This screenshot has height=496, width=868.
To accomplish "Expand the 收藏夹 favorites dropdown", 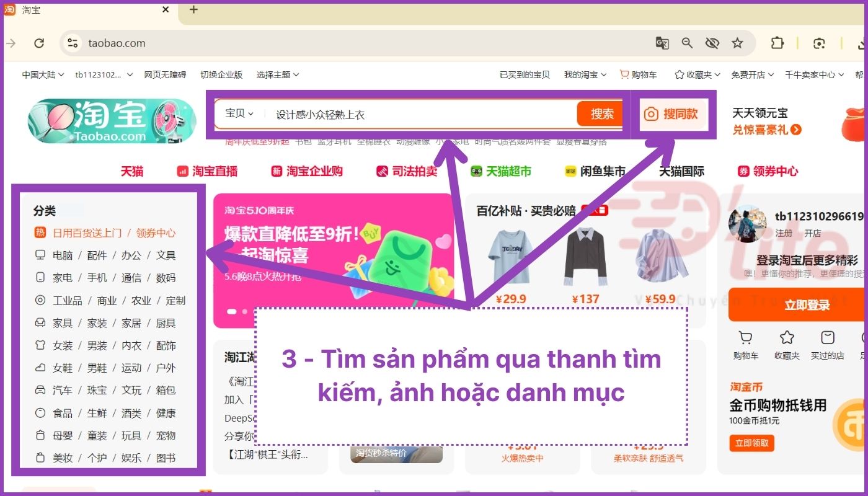I will pyautogui.click(x=697, y=74).
